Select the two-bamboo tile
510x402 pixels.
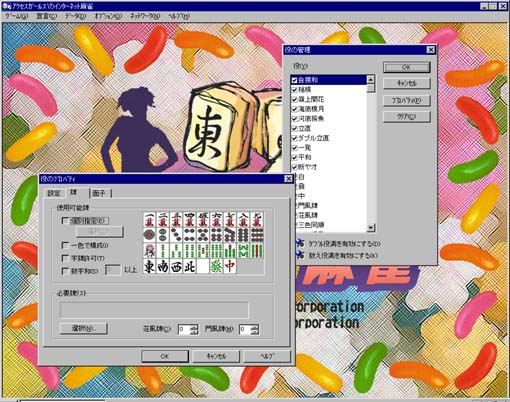[x=163, y=251]
